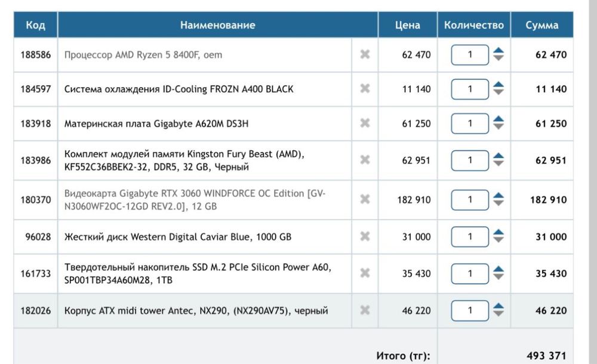
Task: Decrease quantity of AMD Ryzen 5 8400F
Action: point(498,58)
